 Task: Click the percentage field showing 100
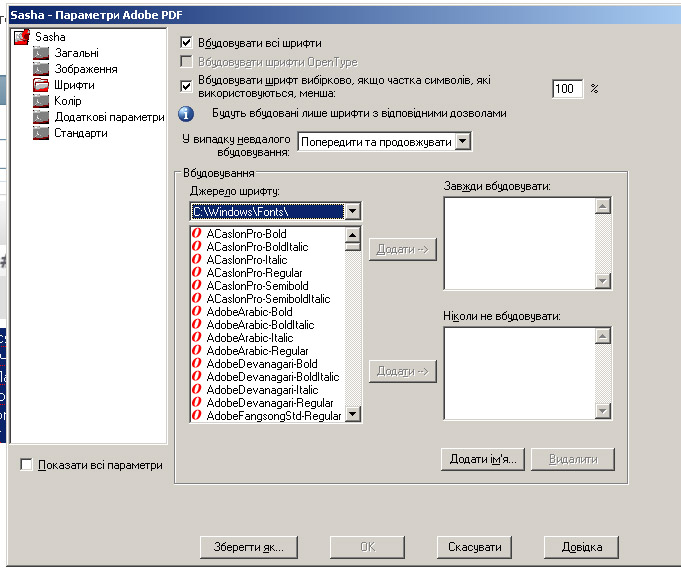click(x=567, y=89)
